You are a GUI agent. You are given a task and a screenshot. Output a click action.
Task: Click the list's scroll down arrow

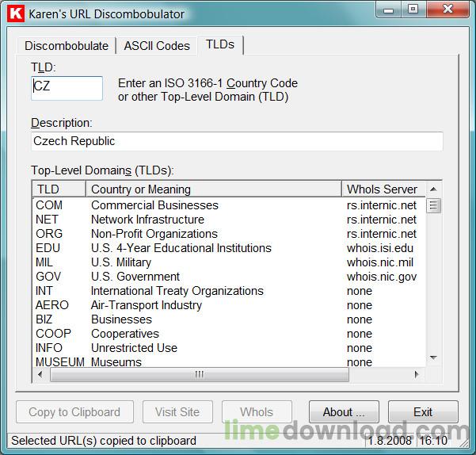coord(433,357)
